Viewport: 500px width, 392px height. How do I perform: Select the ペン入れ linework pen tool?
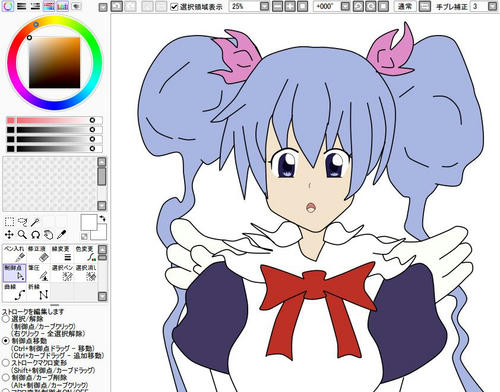click(14, 254)
